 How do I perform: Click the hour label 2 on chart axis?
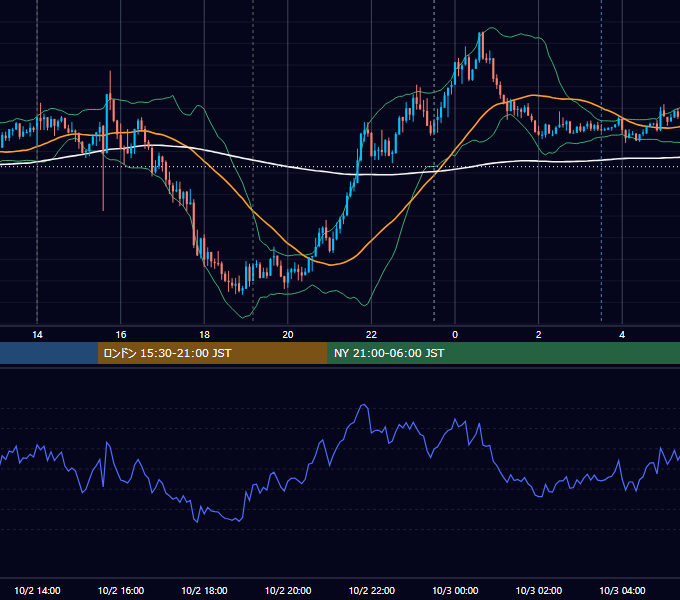(x=539, y=335)
